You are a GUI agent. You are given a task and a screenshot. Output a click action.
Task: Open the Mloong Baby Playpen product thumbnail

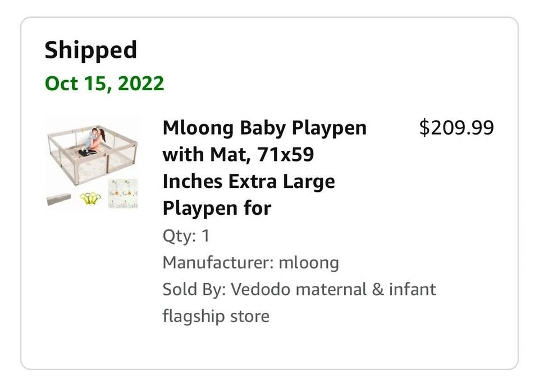pyautogui.click(x=92, y=163)
